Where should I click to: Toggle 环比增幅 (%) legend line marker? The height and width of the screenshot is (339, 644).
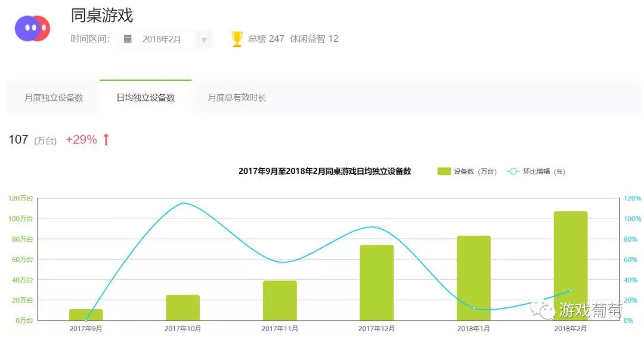coord(513,171)
